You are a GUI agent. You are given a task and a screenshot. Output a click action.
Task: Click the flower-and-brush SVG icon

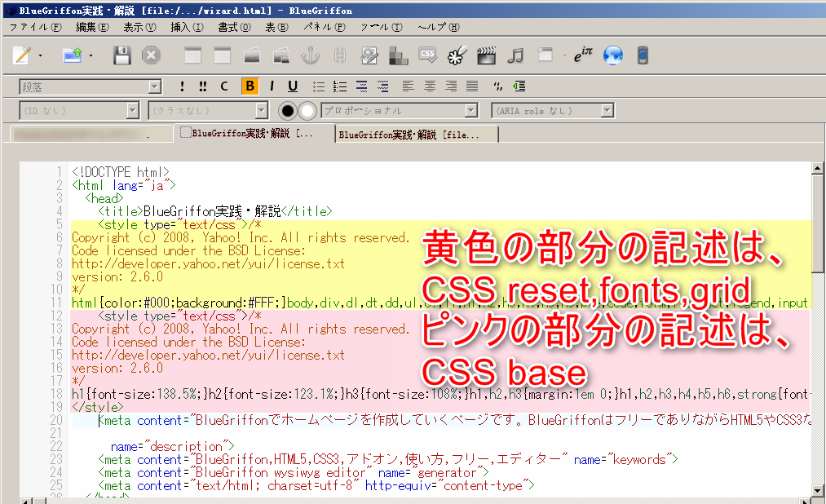click(x=457, y=55)
